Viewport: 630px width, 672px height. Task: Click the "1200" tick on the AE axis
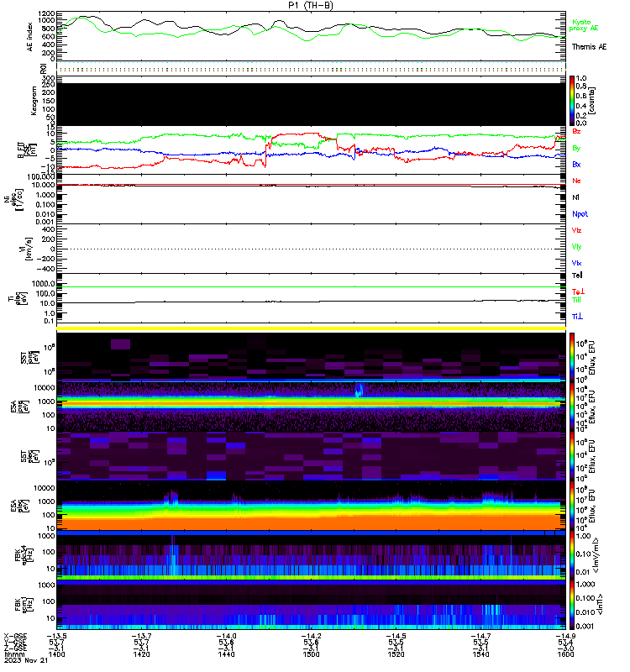tap(46, 13)
